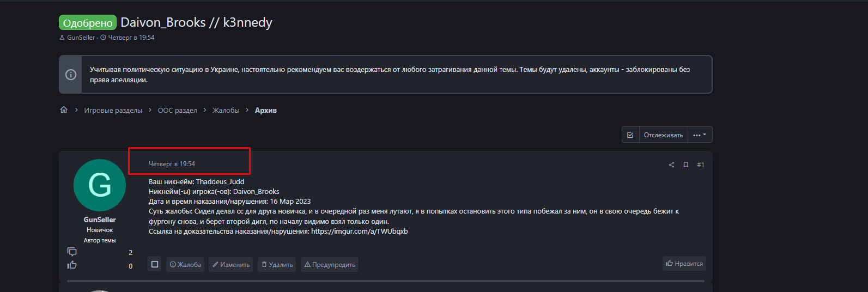Screen dimensions: 868x292
Task: Click the GunSeller avatar with letter G
Action: coord(100,185)
